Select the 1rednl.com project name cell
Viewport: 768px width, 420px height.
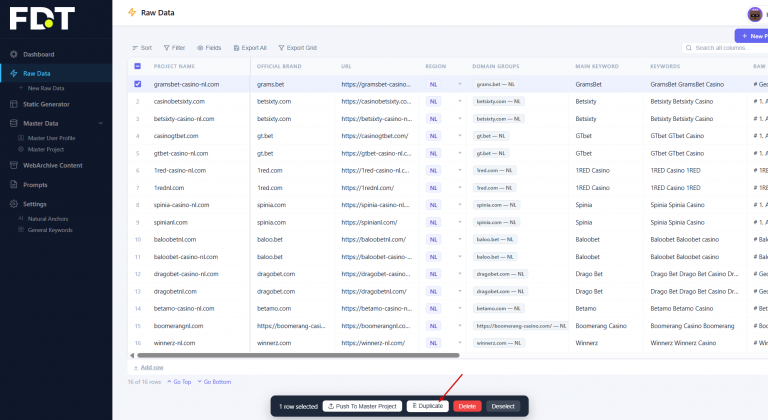pos(169,188)
